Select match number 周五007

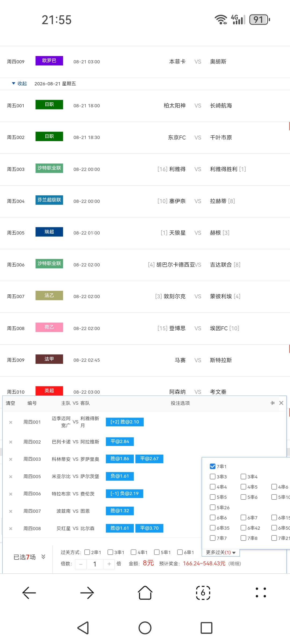click(16, 297)
